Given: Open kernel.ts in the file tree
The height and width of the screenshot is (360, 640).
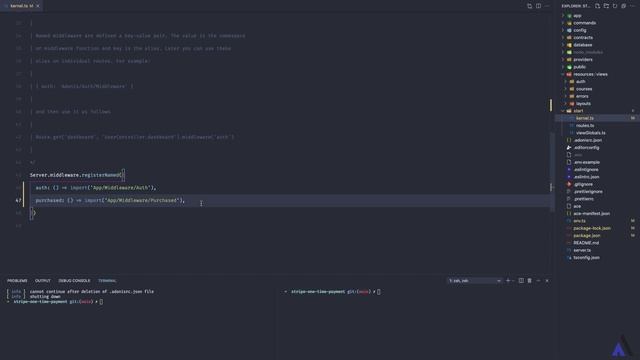Looking at the screenshot, I should coord(584,118).
